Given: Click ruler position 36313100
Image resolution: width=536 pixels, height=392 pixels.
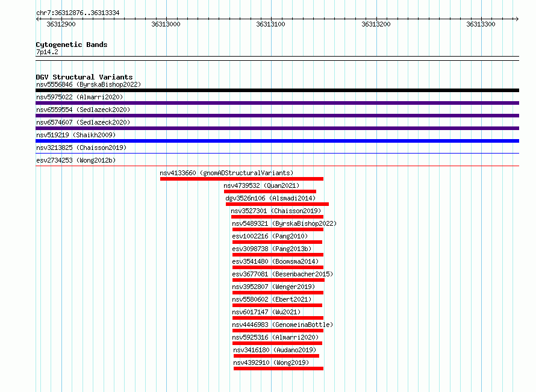Looking at the screenshot, I should pyautogui.click(x=271, y=24).
